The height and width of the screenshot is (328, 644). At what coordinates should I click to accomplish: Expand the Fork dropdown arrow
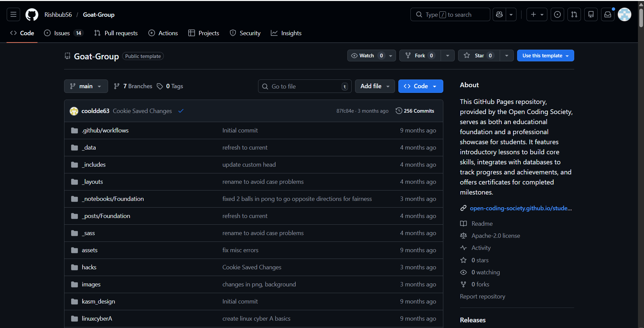pyautogui.click(x=448, y=56)
